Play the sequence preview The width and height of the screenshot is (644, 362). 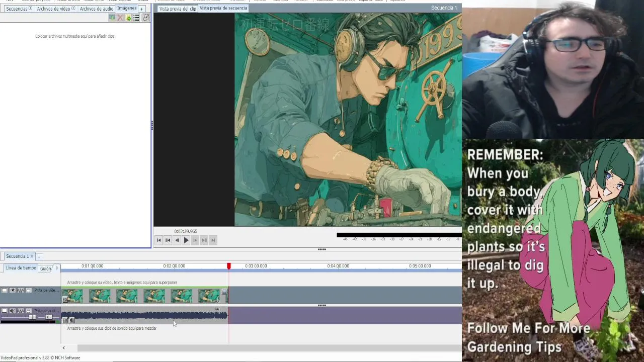tap(186, 240)
